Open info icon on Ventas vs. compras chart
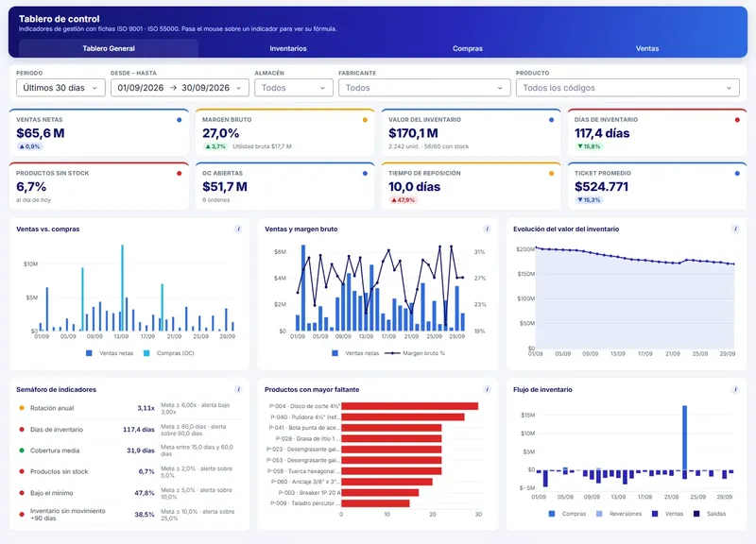Viewport: 756px width, 544px height. click(x=238, y=229)
